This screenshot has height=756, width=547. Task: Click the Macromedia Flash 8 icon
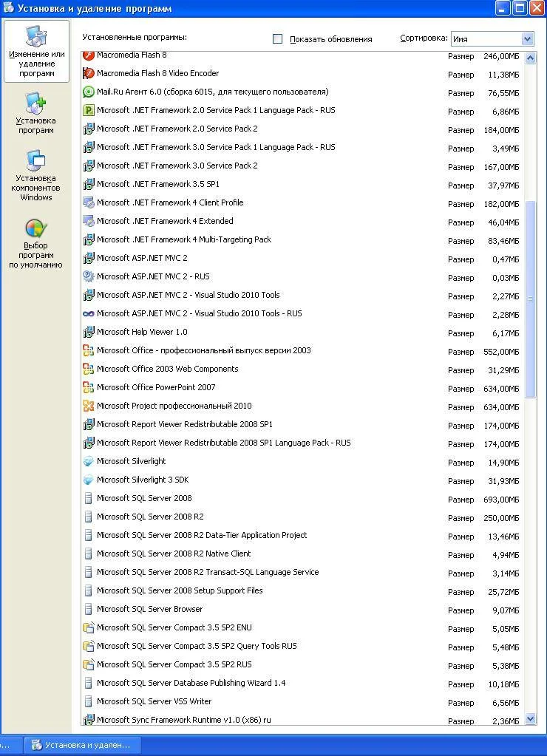(x=89, y=55)
